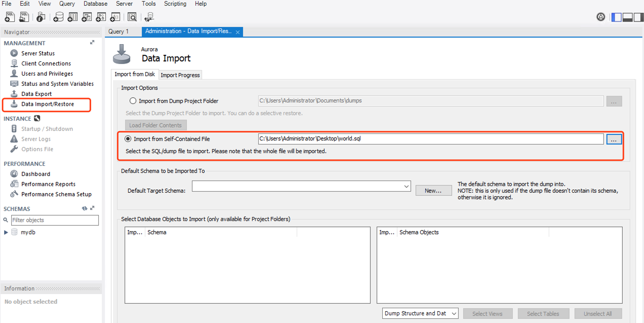644x323 pixels.
Task: Click the Filter objects search field
Action: pos(55,220)
